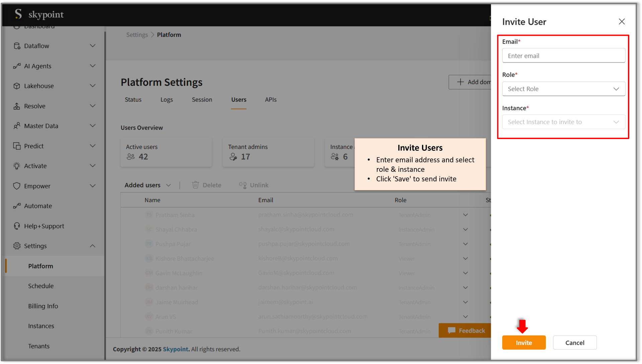This screenshot has width=642, height=364.
Task: Open the Dataflow section icon
Action: (17, 46)
